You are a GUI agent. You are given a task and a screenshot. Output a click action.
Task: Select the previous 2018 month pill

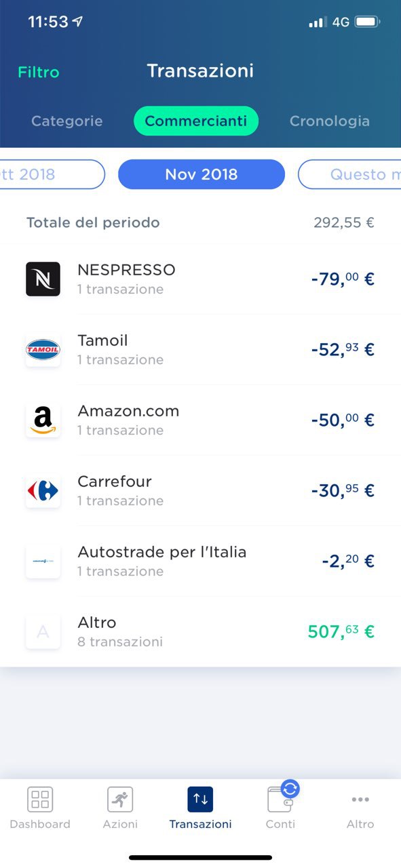52,174
